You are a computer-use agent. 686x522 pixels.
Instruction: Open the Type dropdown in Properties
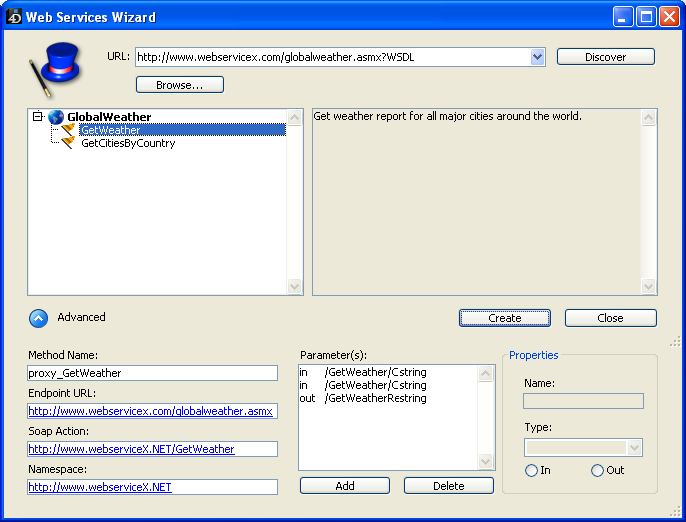pyautogui.click(x=633, y=448)
